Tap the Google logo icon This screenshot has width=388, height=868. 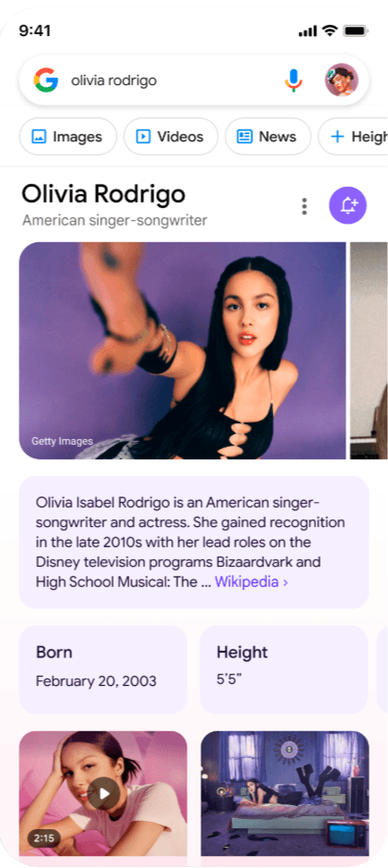click(x=46, y=80)
